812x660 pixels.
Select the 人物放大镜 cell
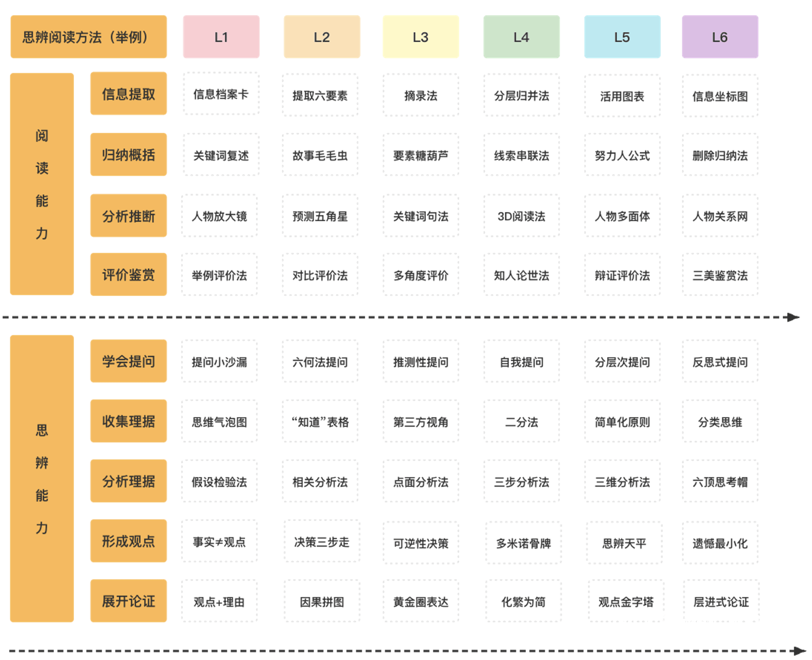point(219,216)
